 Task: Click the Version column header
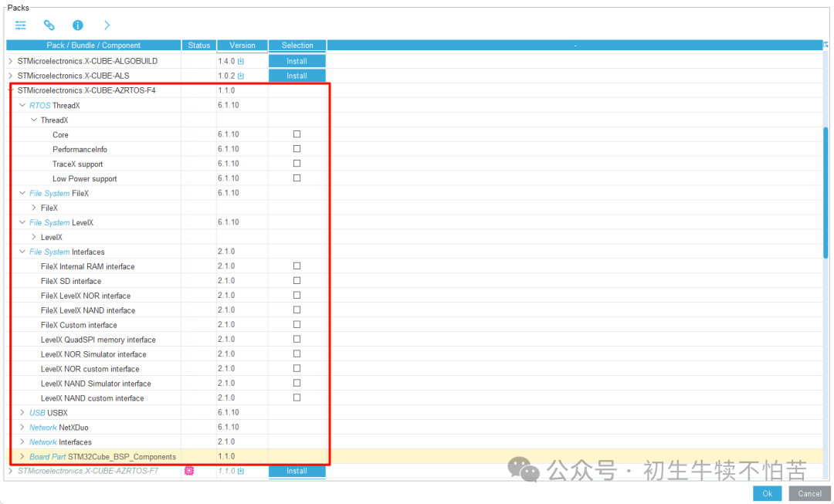242,46
